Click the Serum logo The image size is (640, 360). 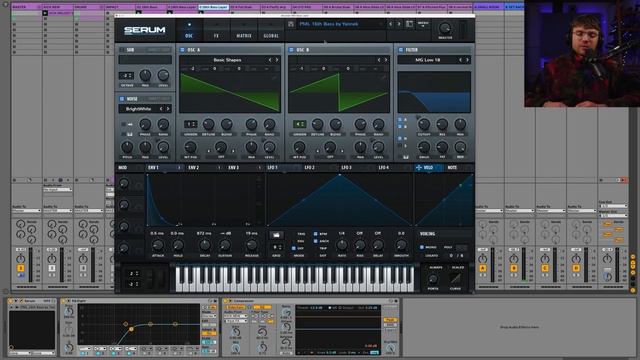click(x=144, y=30)
